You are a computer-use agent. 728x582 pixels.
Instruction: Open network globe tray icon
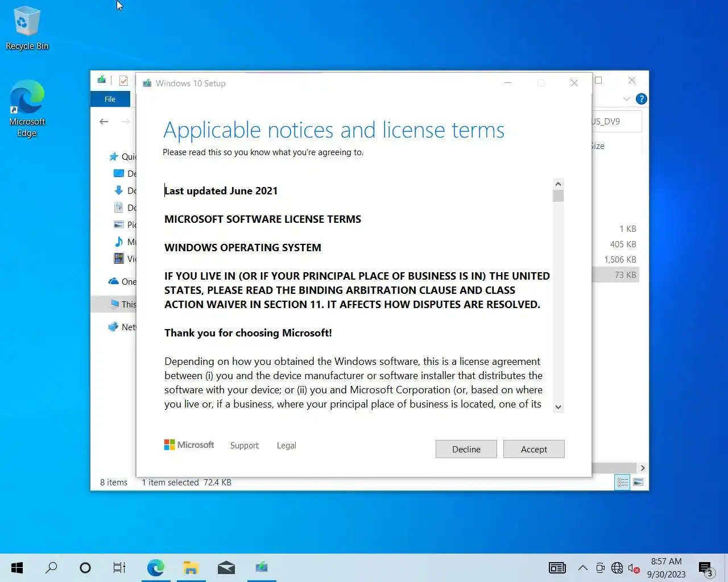coord(617,567)
